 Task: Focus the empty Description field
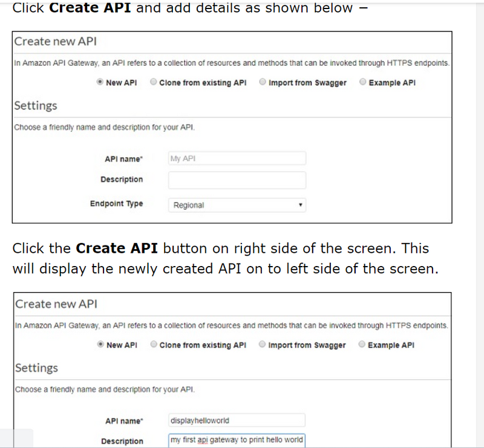pos(237,180)
